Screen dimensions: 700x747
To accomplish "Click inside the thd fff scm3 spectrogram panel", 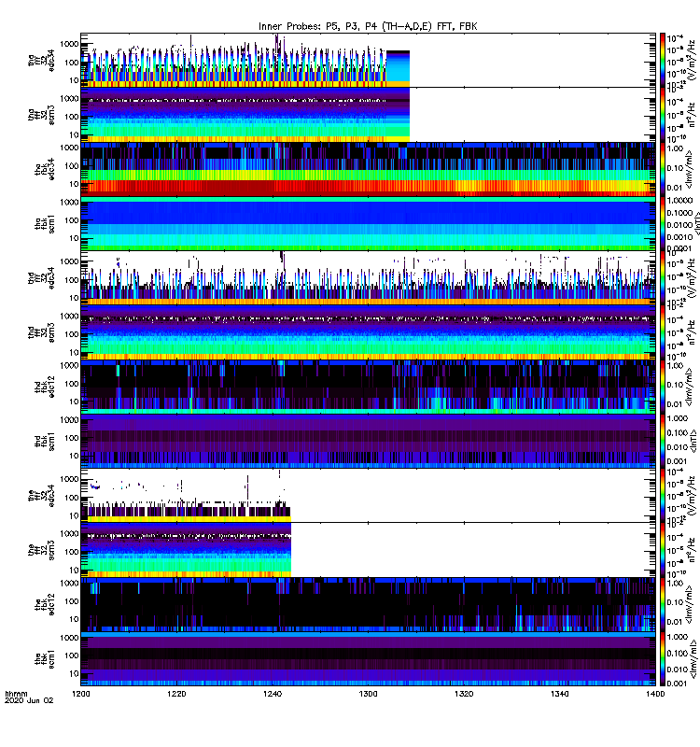I will [368, 332].
